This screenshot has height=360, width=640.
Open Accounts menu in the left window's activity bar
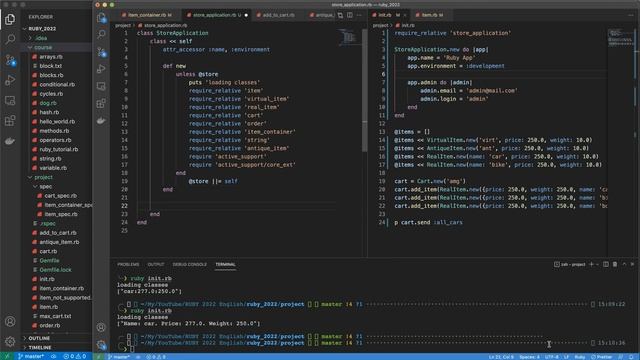coord(10,322)
